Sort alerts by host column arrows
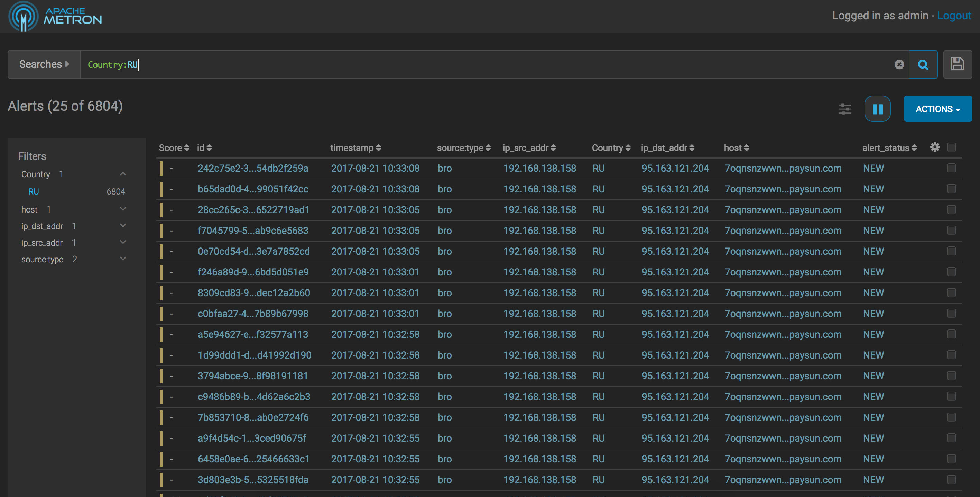 pos(747,148)
